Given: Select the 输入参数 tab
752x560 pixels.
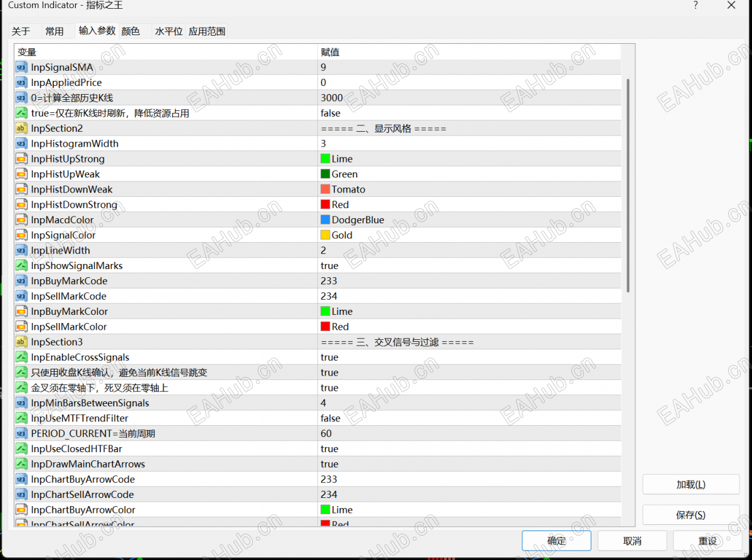Looking at the screenshot, I should 97,31.
